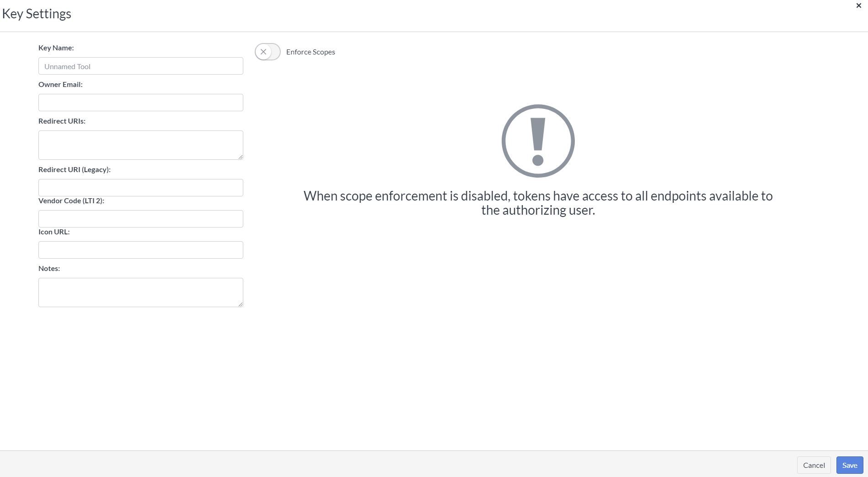Click the Key Name input field

[141, 66]
